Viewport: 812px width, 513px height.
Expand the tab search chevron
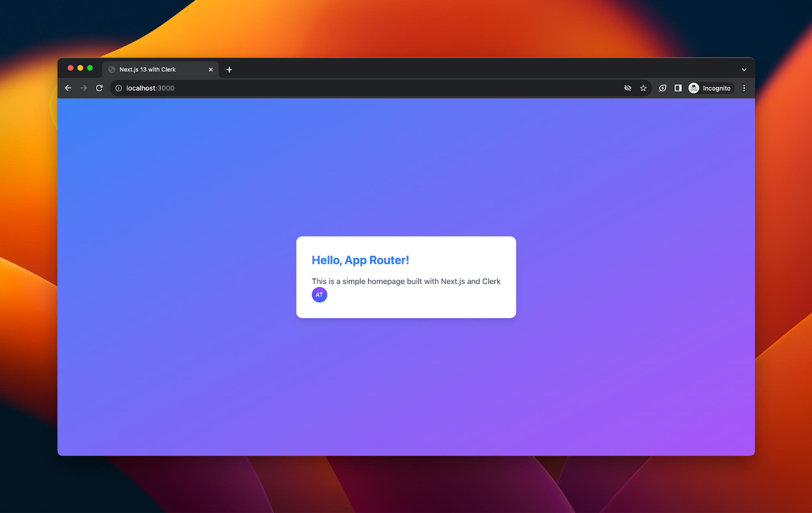coord(744,70)
